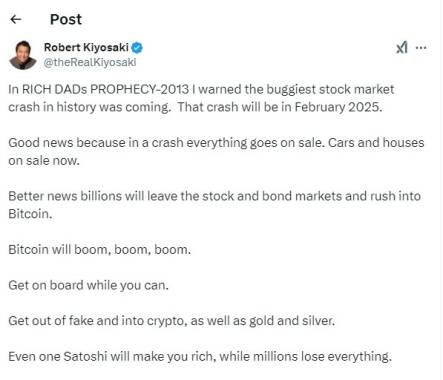Click the Post page heading
Screen dimensions: 443x380
[x=66, y=19]
